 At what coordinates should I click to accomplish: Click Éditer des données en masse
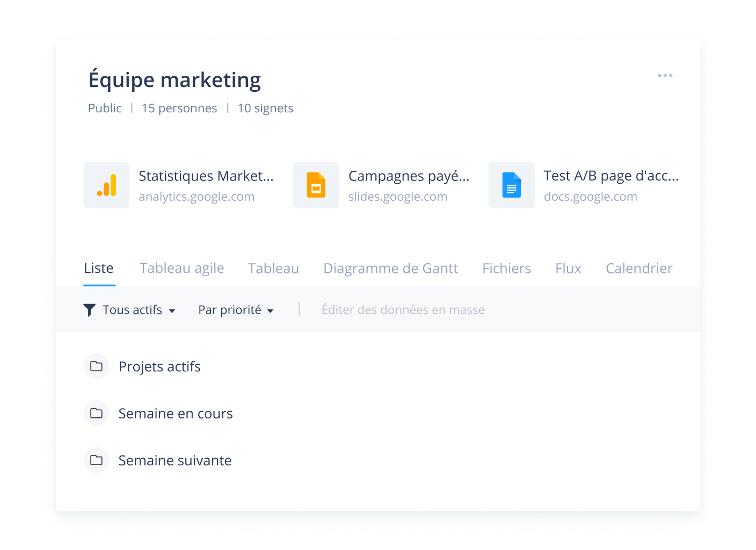[403, 310]
